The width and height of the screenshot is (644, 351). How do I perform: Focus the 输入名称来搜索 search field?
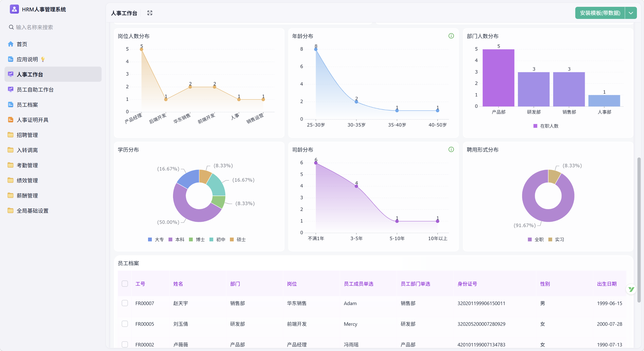tap(53, 27)
